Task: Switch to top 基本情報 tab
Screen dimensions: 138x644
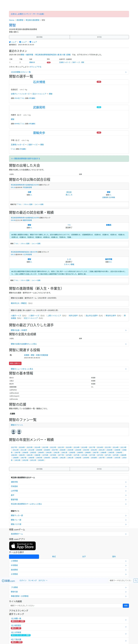Action: point(39,37)
